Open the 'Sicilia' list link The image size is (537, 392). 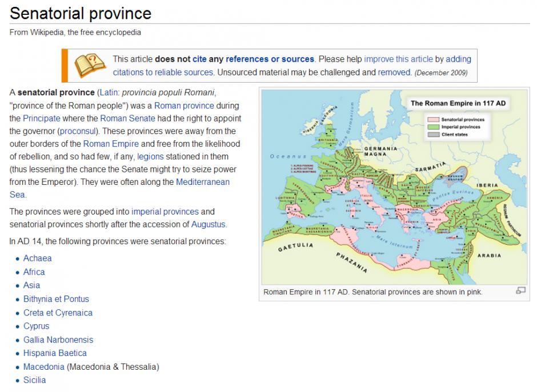pos(34,380)
